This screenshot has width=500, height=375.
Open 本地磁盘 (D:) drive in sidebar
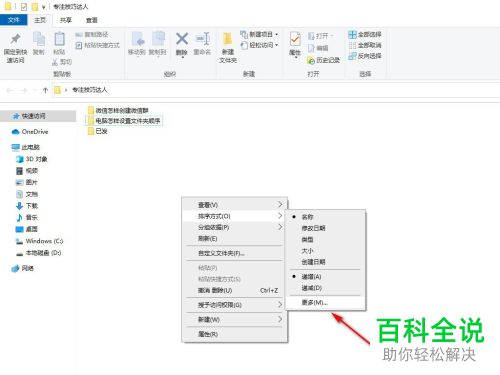39,253
